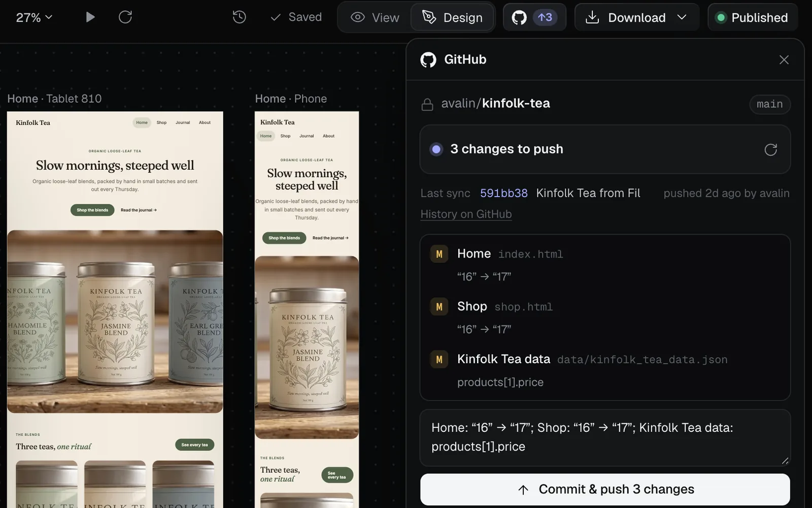Click pushed 2d ago by avalin text
Viewport: 812px width, 508px height.
click(x=726, y=194)
